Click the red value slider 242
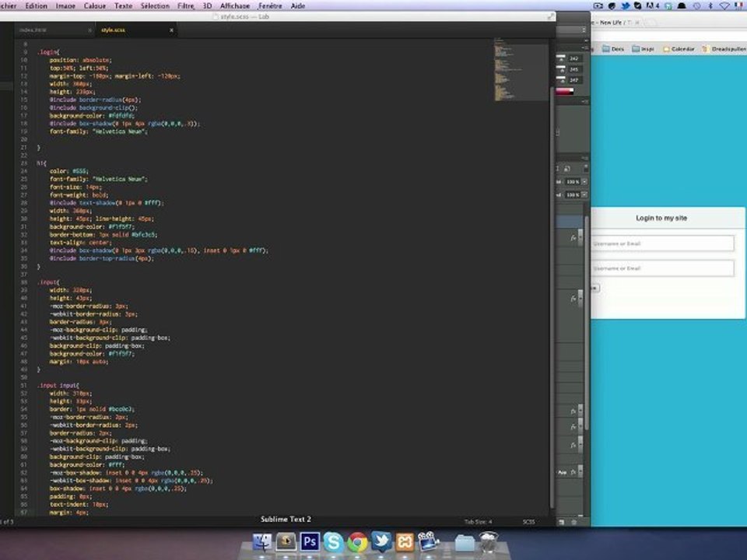747x560 pixels. tap(561, 58)
